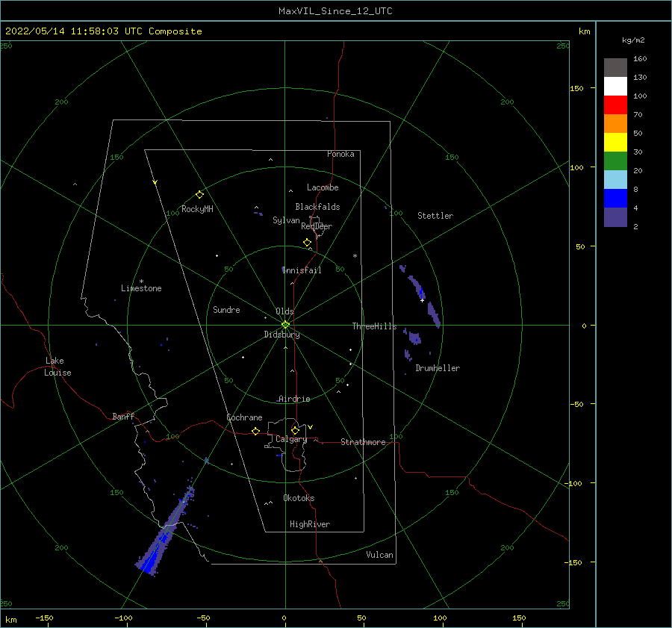Click the Ponoka city label

pos(340,154)
